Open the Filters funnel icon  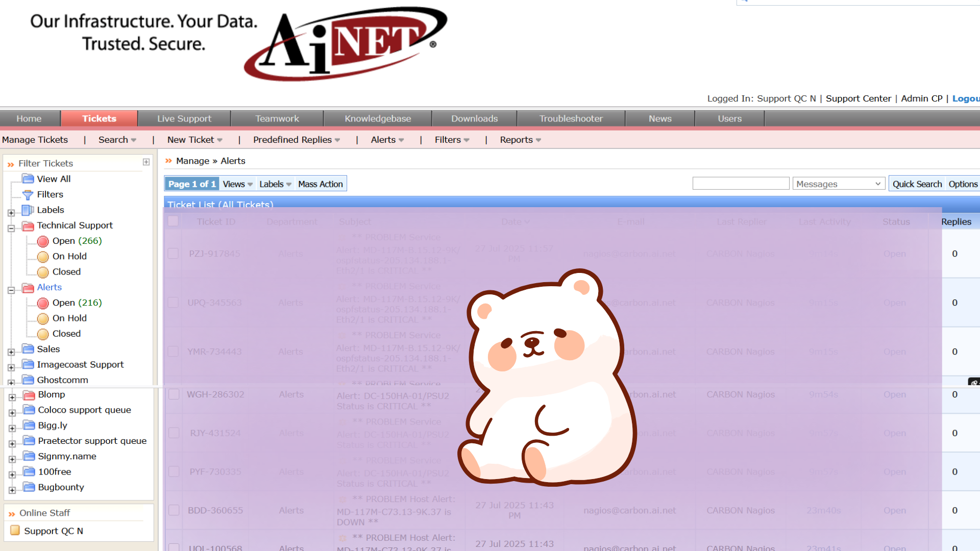[x=28, y=195]
